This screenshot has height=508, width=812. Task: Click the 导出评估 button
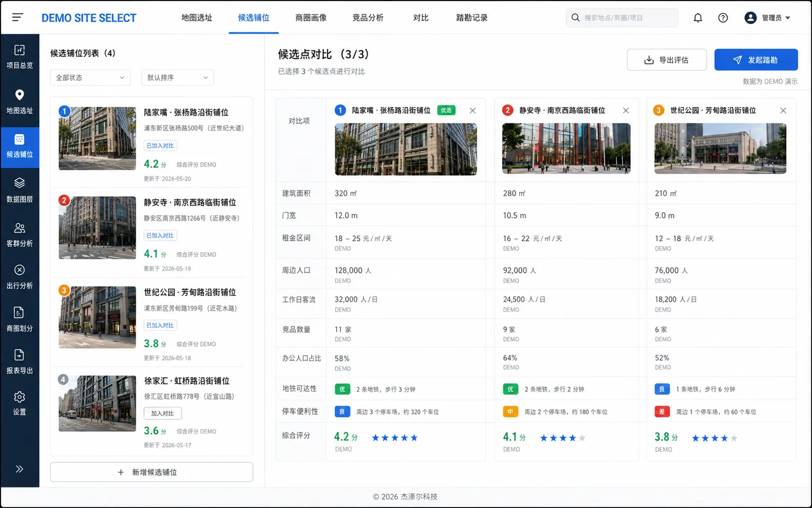(x=667, y=60)
